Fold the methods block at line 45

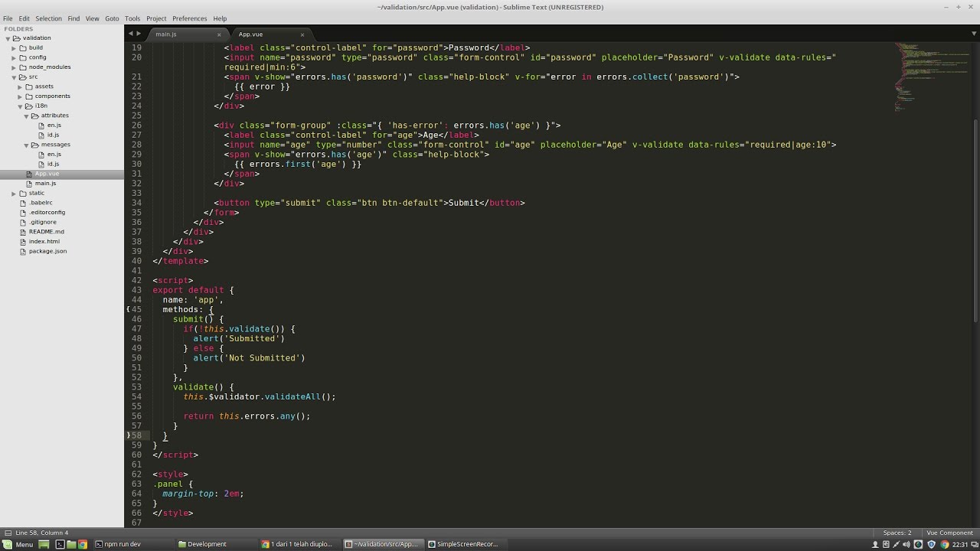point(129,309)
